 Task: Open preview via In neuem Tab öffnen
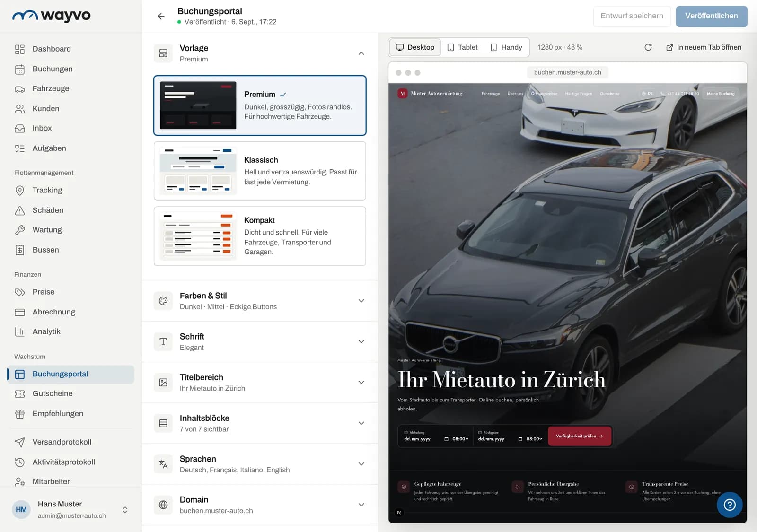click(x=704, y=47)
